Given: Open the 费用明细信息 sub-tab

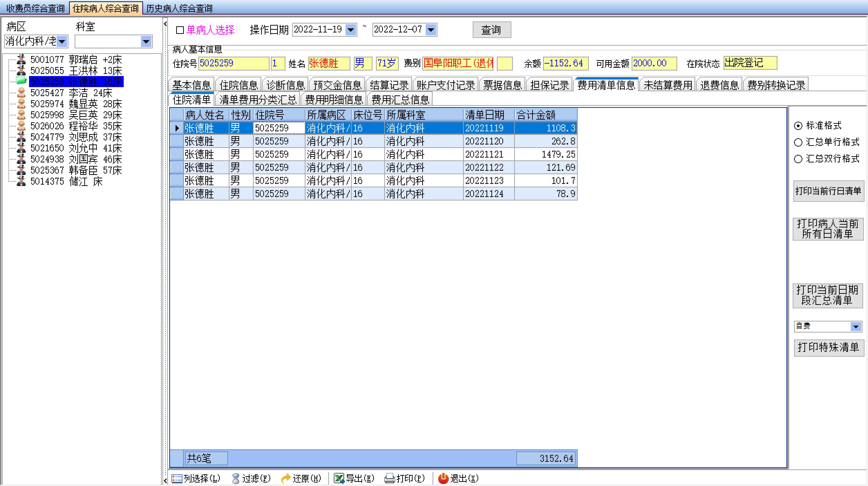Looking at the screenshot, I should pyautogui.click(x=333, y=100).
